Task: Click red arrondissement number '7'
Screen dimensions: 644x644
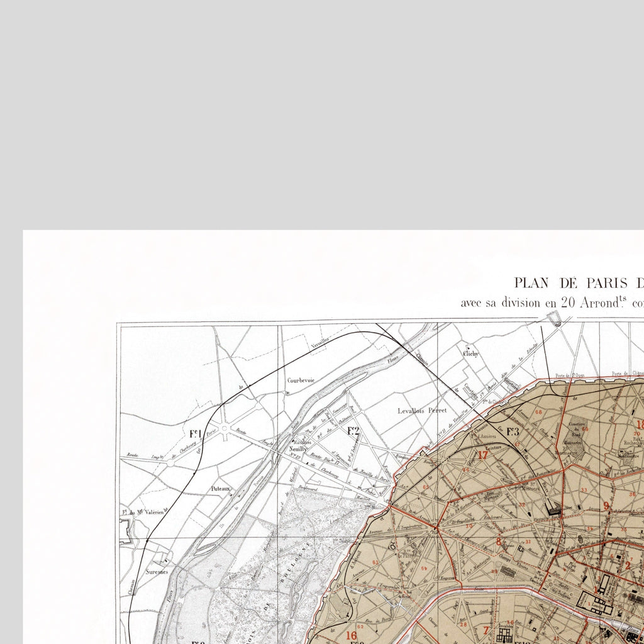Action: click(x=487, y=630)
